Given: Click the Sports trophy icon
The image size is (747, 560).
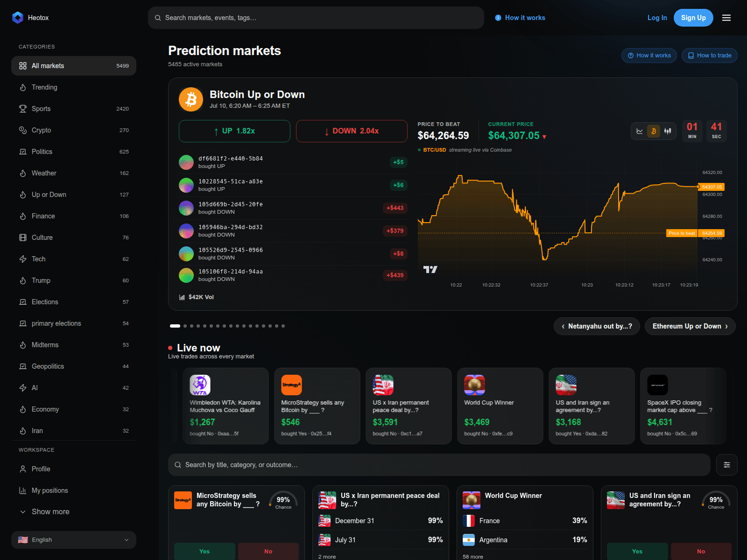Looking at the screenshot, I should (23, 109).
